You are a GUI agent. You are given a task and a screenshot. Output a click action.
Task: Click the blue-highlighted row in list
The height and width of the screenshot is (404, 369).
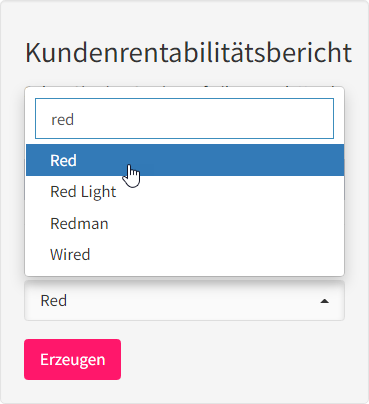(x=185, y=160)
